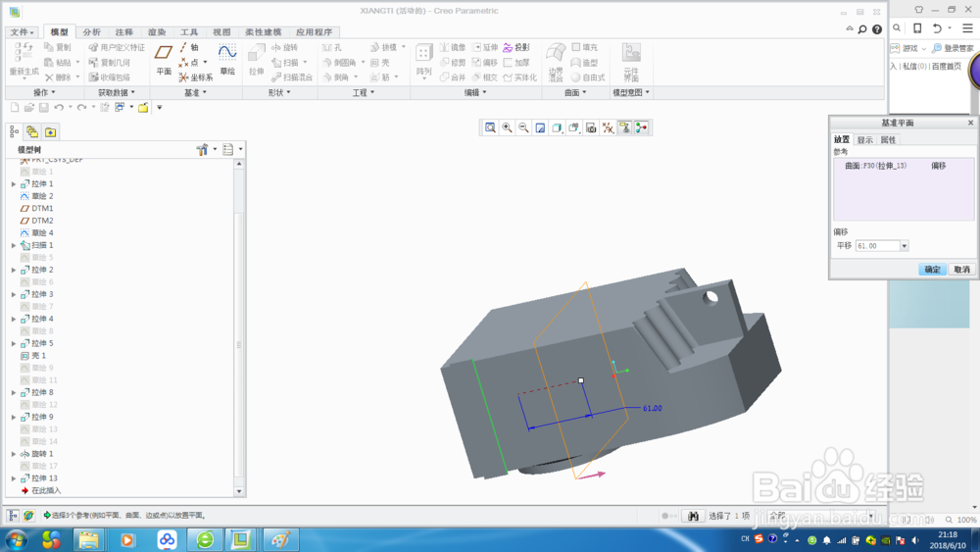Screen dimensions: 980x552
Task: Select the Shell (壳) tool in ribbon
Action: point(380,63)
